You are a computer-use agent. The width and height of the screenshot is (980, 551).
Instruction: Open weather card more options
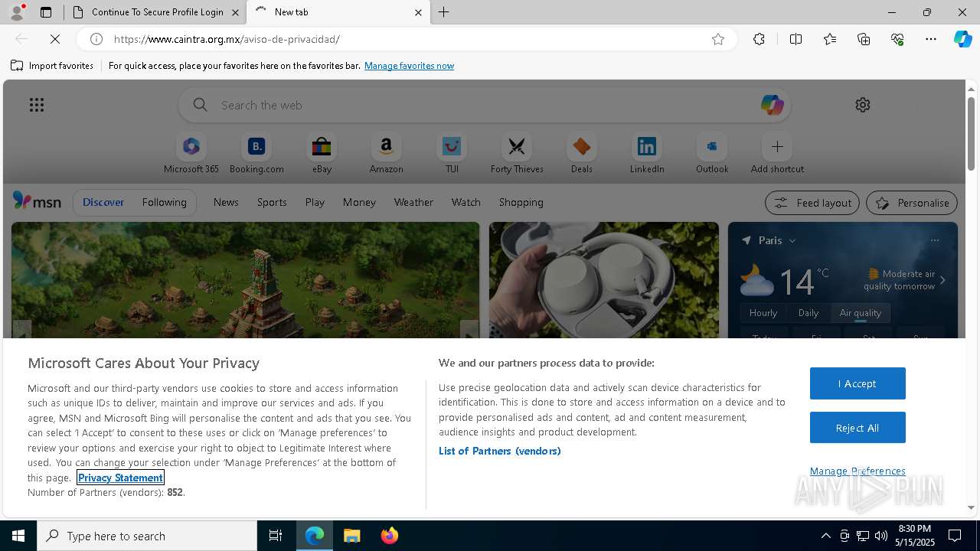point(934,240)
